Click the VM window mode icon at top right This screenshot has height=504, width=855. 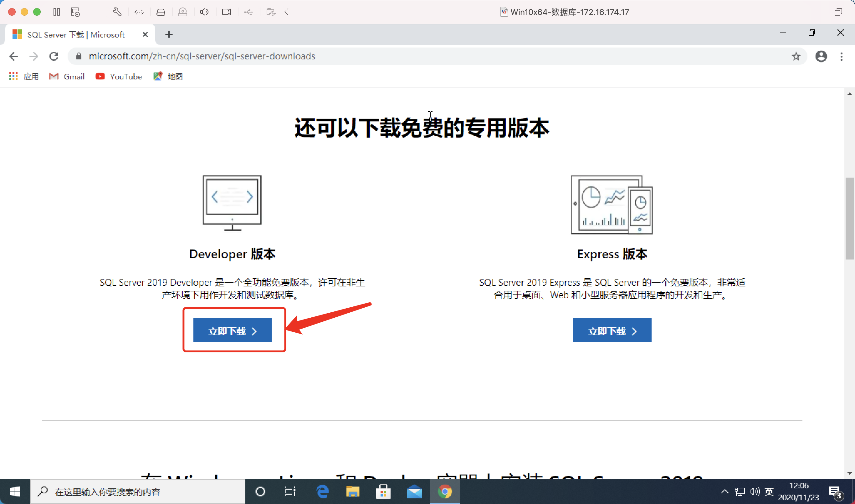click(x=838, y=12)
